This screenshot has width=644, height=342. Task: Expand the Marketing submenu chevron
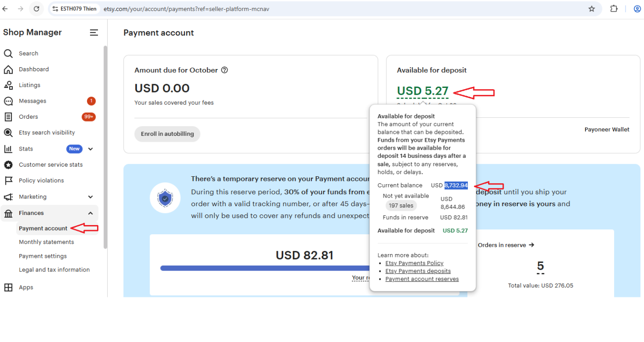click(x=91, y=197)
